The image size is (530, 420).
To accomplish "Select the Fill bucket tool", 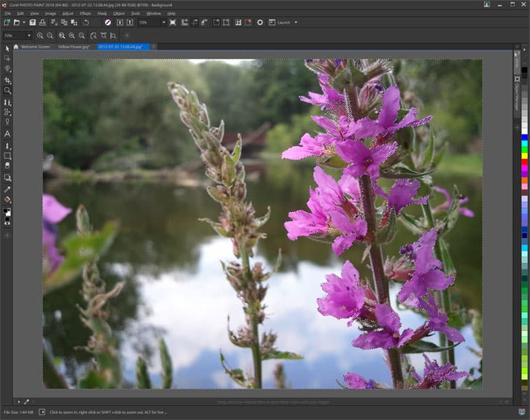I will pyautogui.click(x=7, y=200).
